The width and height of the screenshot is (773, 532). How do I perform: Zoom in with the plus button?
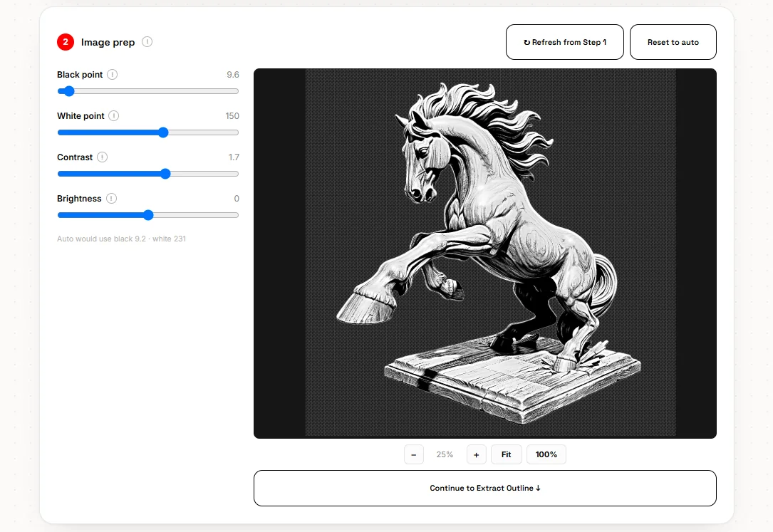[476, 454]
